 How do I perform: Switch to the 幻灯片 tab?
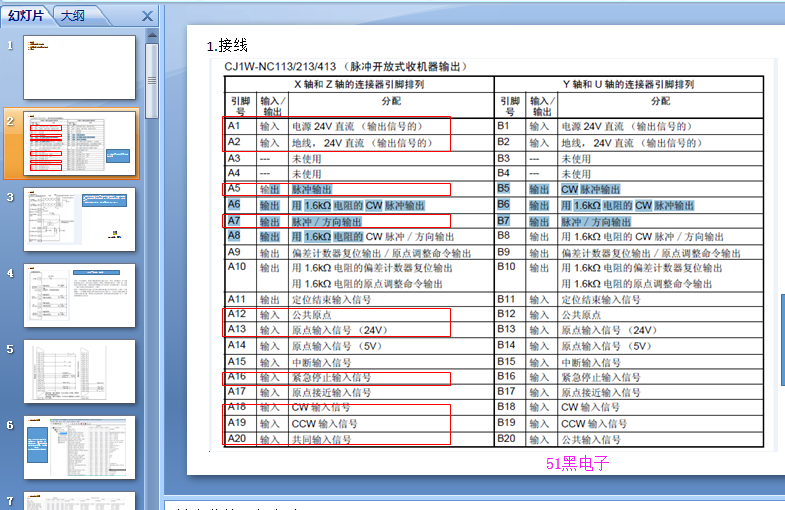point(26,16)
